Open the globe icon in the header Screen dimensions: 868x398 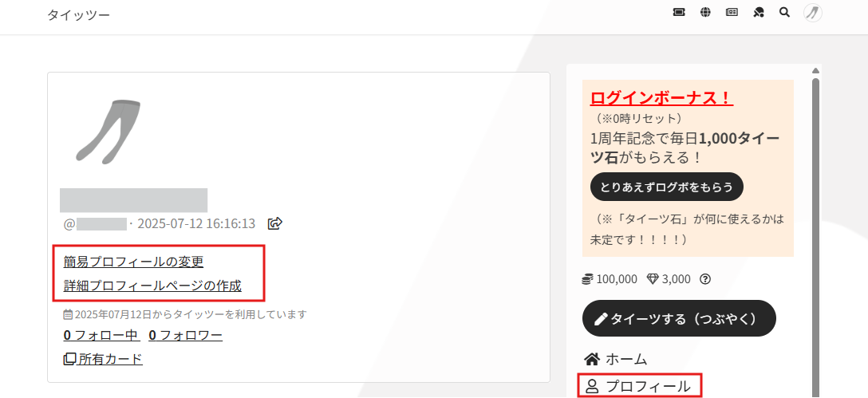point(705,12)
